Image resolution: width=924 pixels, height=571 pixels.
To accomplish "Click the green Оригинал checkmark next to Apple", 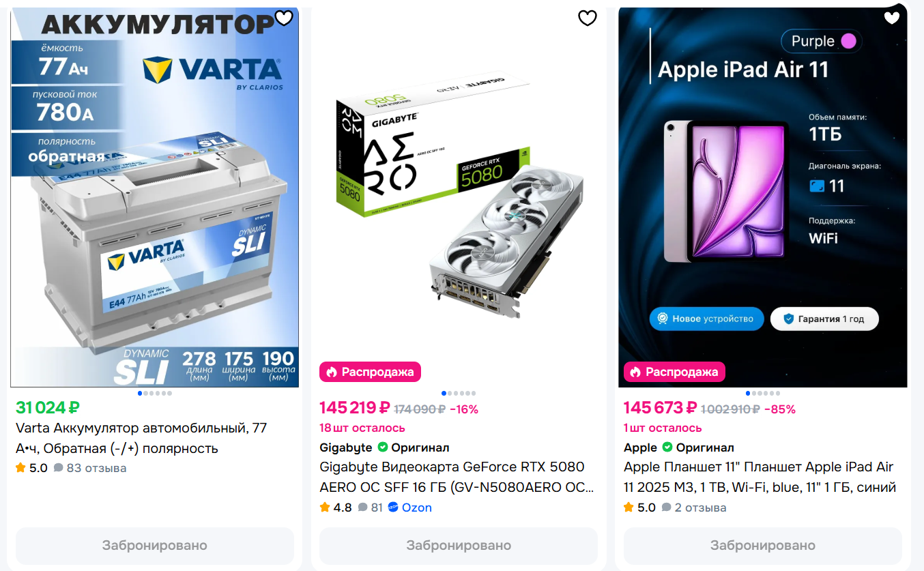I will point(667,448).
